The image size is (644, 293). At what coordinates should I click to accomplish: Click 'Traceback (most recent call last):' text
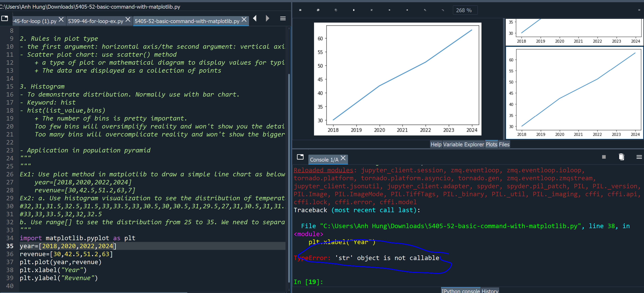[x=357, y=210]
